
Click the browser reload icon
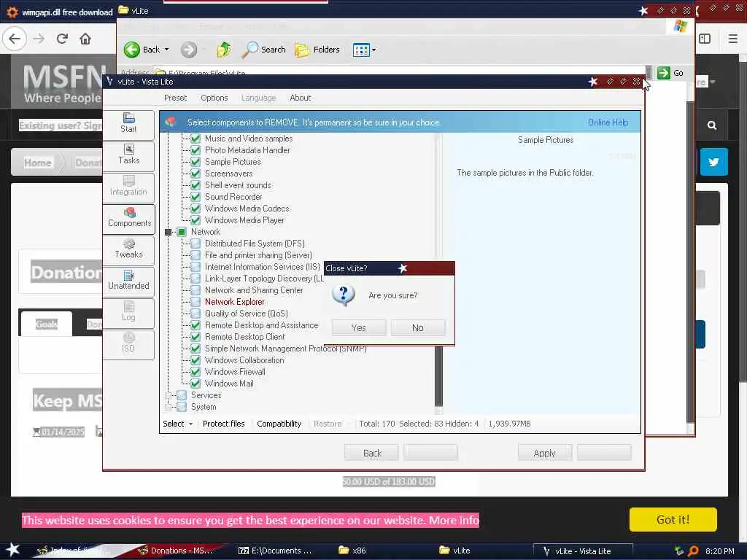[62, 39]
